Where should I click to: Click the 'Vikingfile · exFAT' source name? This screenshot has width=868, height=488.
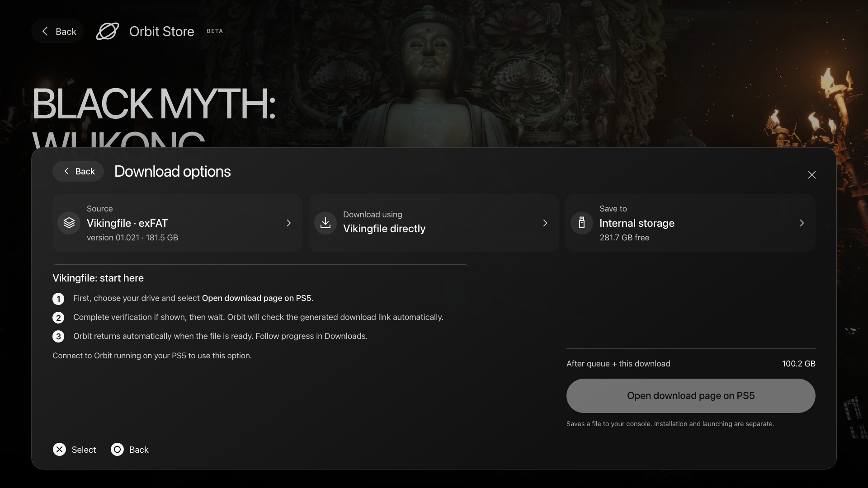[127, 223]
